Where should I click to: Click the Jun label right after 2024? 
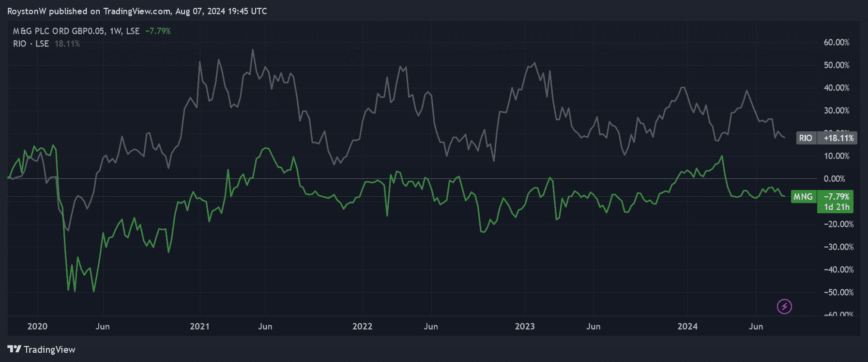pyautogui.click(x=756, y=326)
